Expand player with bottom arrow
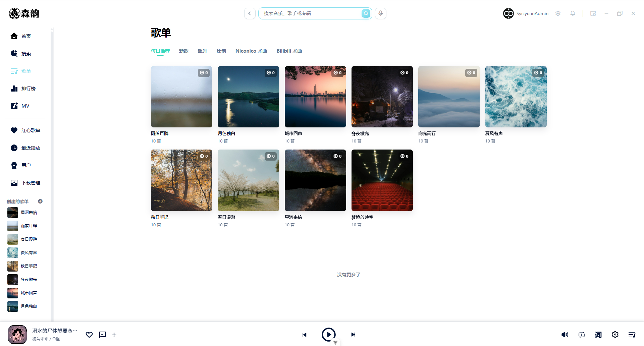The image size is (644, 346). click(x=335, y=343)
